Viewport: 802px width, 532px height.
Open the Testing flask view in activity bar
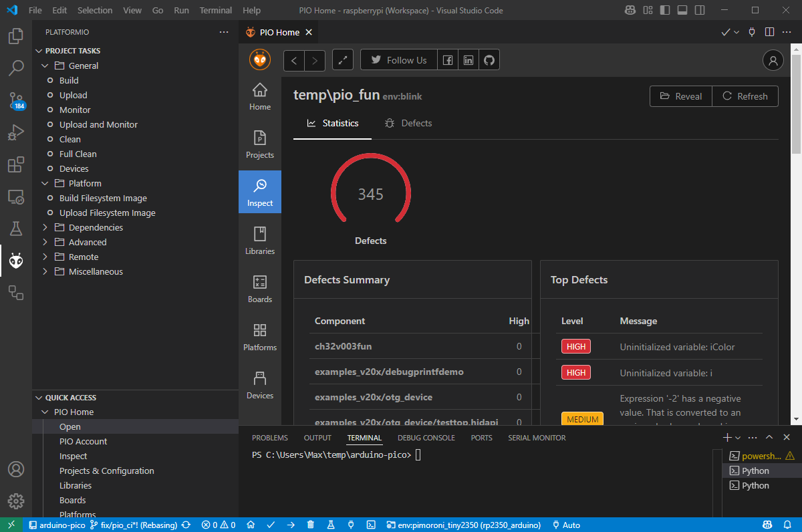(x=16, y=229)
